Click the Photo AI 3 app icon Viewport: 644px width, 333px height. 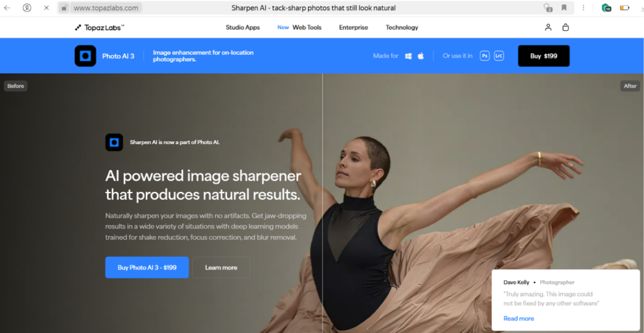pyautogui.click(x=86, y=56)
